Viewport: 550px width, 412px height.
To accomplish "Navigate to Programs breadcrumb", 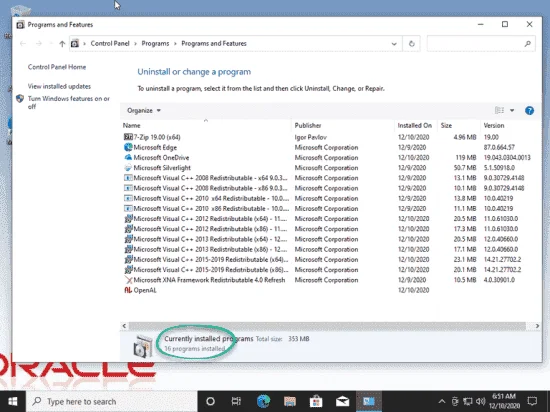I will [155, 43].
